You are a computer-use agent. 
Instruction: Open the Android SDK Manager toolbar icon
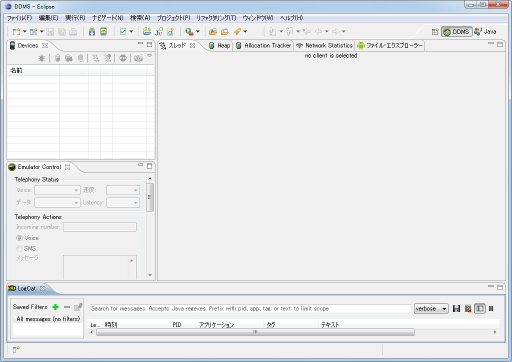pyautogui.click(x=92, y=32)
